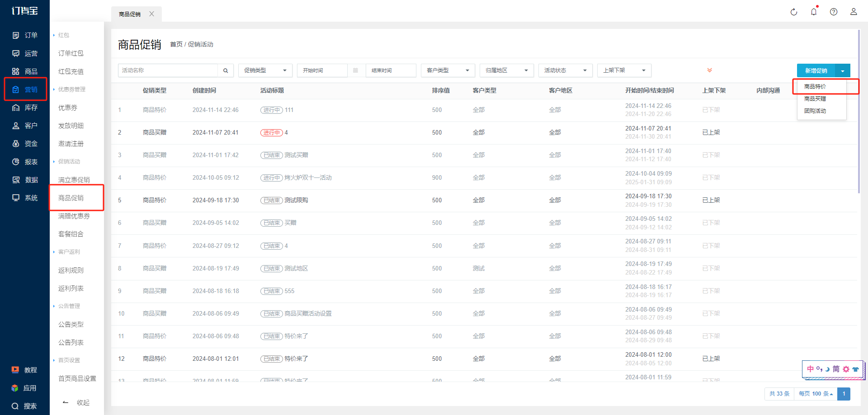Click the 开始时间 date field
Image resolution: width=868 pixels, height=415 pixels.
coord(322,70)
